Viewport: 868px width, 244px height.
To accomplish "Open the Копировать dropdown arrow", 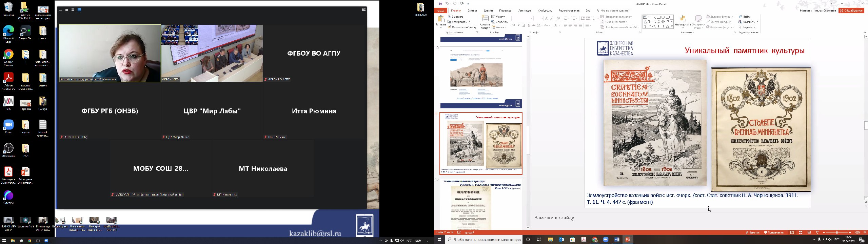I will click(469, 22).
